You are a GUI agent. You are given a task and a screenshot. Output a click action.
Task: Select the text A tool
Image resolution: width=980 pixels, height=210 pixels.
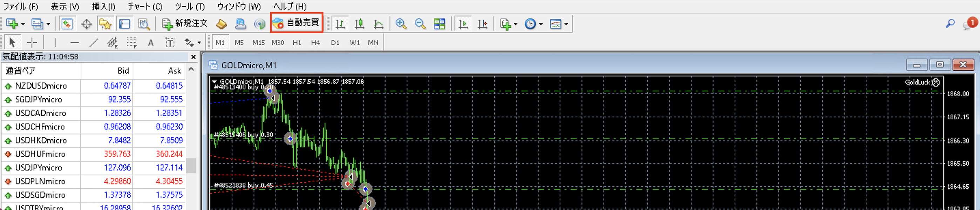click(151, 43)
